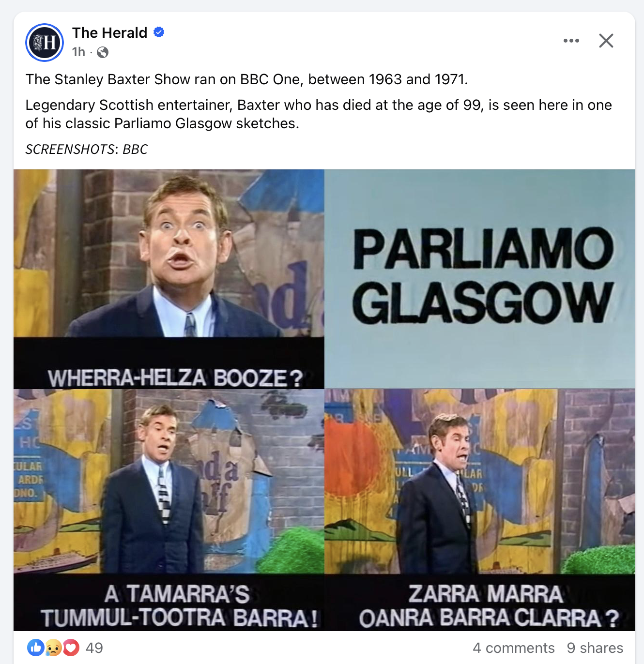
Task: Close the post with the X icon
Action: (x=606, y=41)
